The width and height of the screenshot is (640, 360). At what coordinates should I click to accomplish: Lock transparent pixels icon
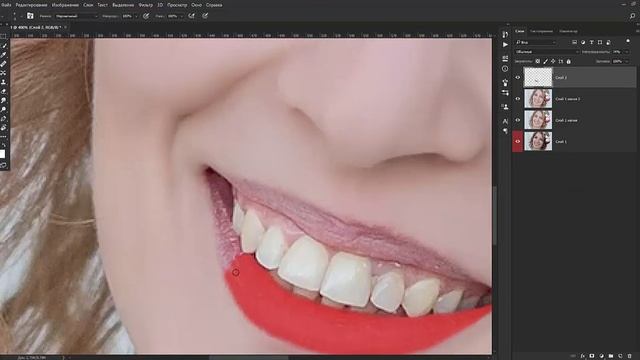[538, 61]
